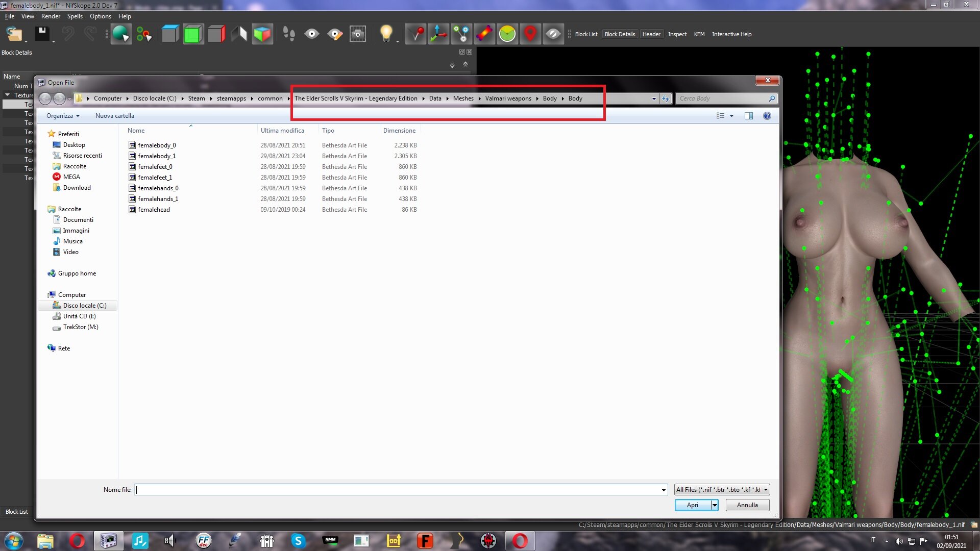Select the vertex selection tool

click(144, 34)
